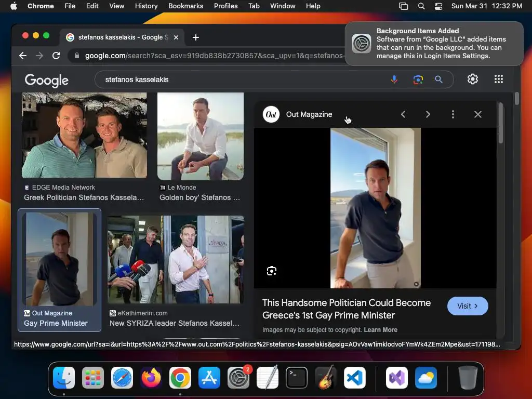
Task: Open the View menu
Action: [116, 6]
